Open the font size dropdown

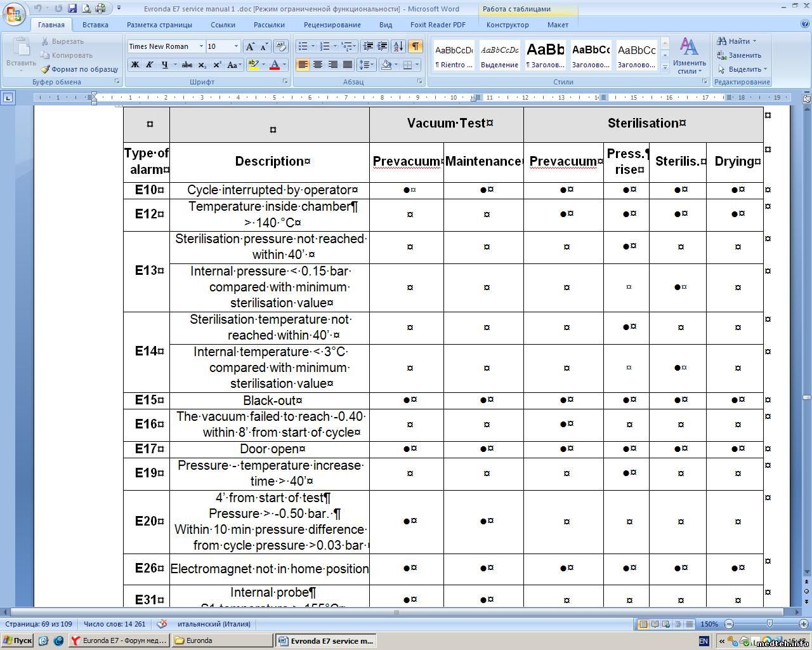click(236, 46)
